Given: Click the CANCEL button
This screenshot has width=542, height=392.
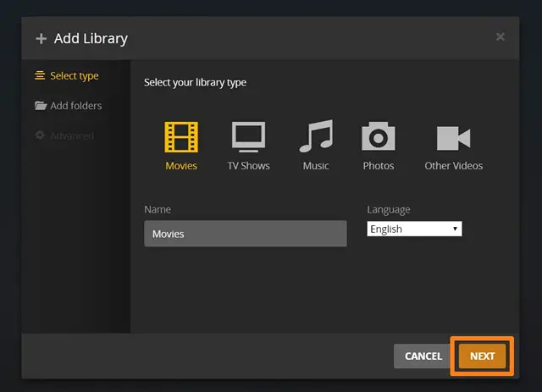Looking at the screenshot, I should [423, 356].
